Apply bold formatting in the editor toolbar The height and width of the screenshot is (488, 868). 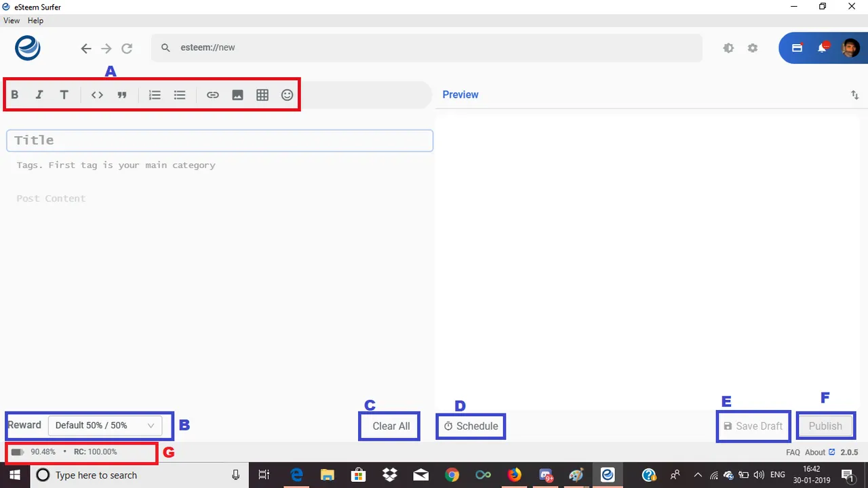pos(14,95)
